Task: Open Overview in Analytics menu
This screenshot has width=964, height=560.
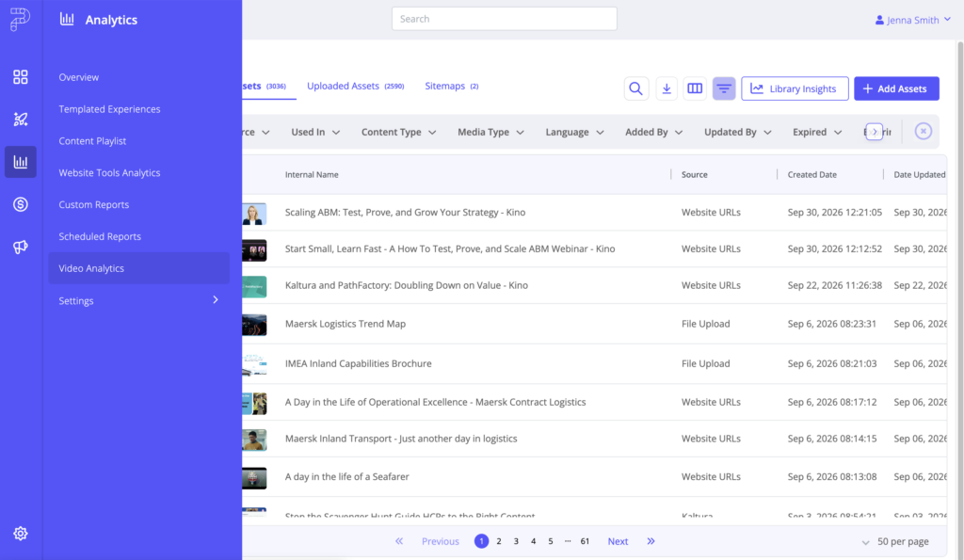Action: (x=79, y=77)
